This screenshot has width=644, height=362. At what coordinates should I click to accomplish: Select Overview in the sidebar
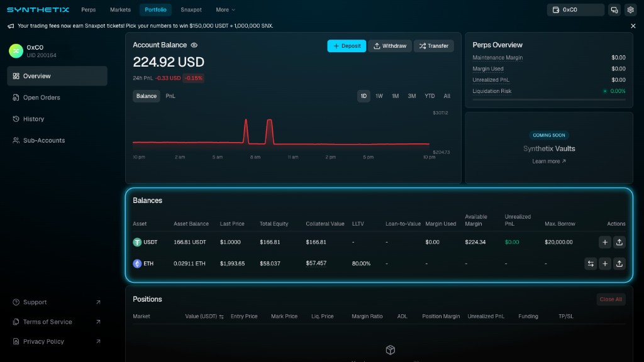pos(57,76)
